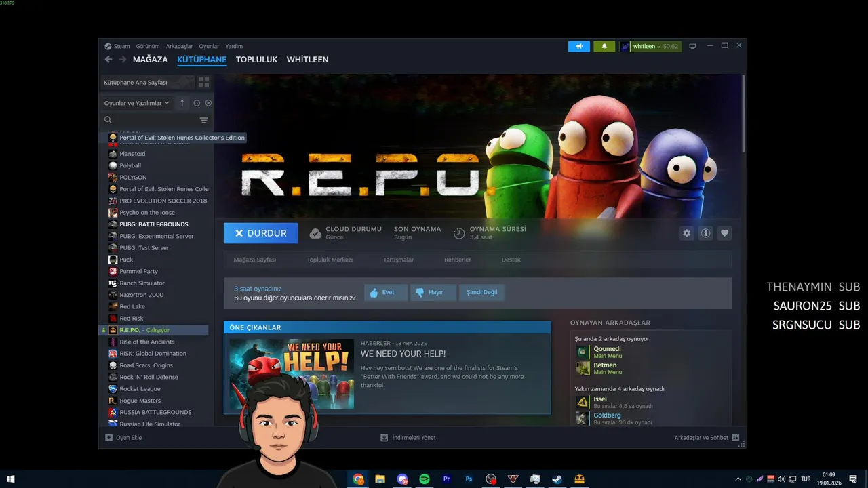This screenshot has width=868, height=488.
Task: Show hidden system tray icons
Action: (738, 479)
